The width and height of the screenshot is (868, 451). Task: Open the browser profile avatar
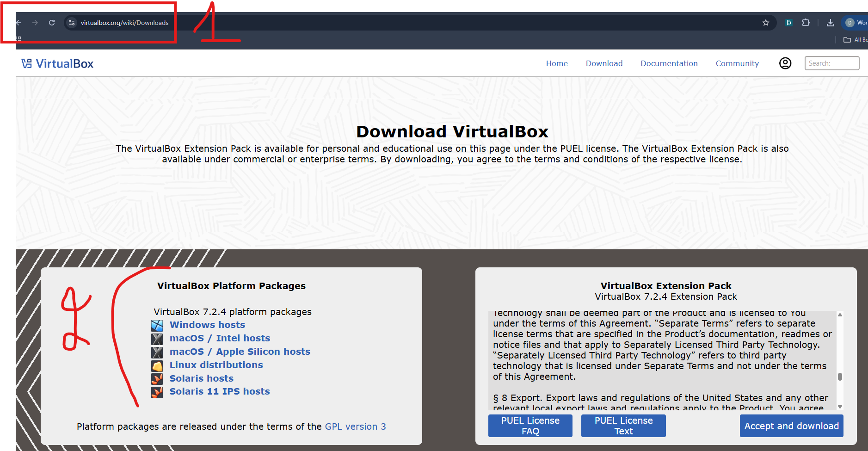click(x=850, y=23)
